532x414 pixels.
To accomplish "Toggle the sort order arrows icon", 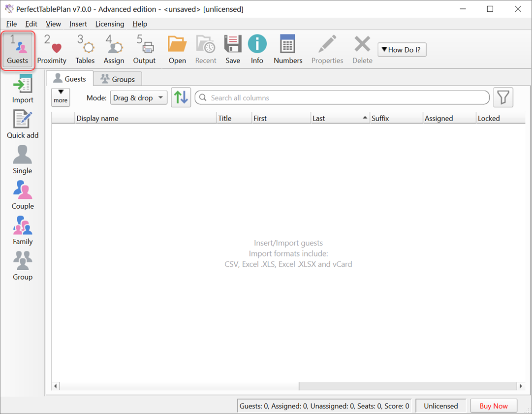I will tap(181, 97).
